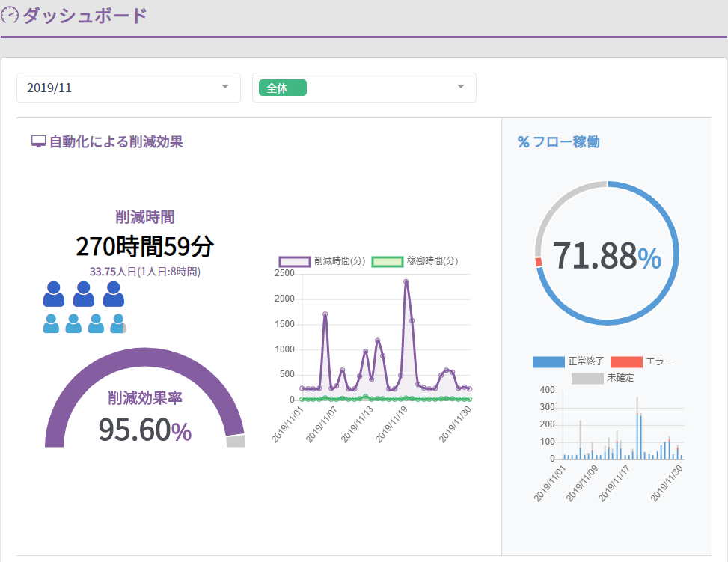Toggle the 削減時間(分) legend swatch
Screen dimensions: 728x562
(x=294, y=261)
